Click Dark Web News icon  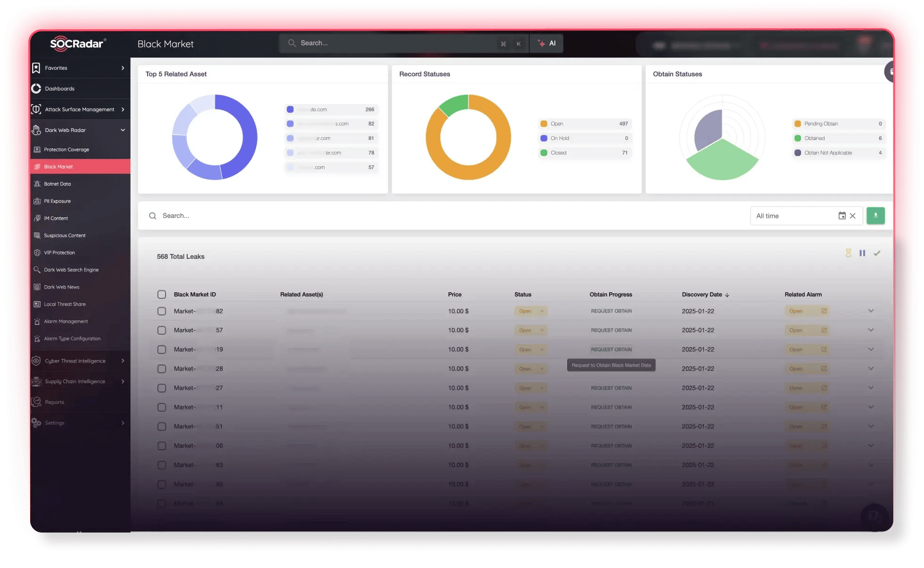[x=37, y=287]
